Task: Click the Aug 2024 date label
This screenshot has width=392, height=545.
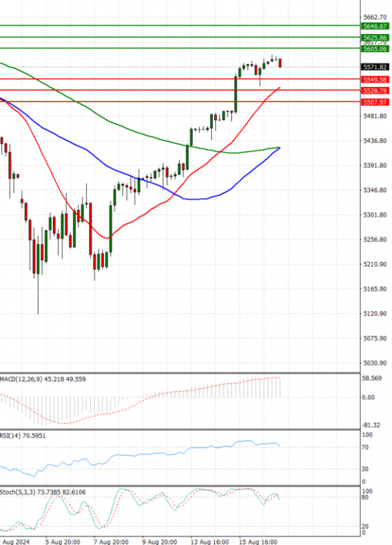Action: 16,542
